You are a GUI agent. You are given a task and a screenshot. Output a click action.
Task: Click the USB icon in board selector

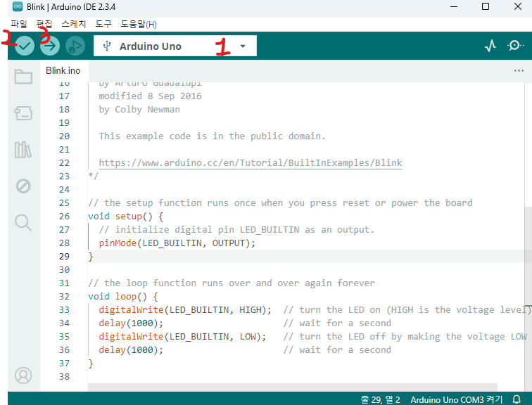[x=107, y=46]
